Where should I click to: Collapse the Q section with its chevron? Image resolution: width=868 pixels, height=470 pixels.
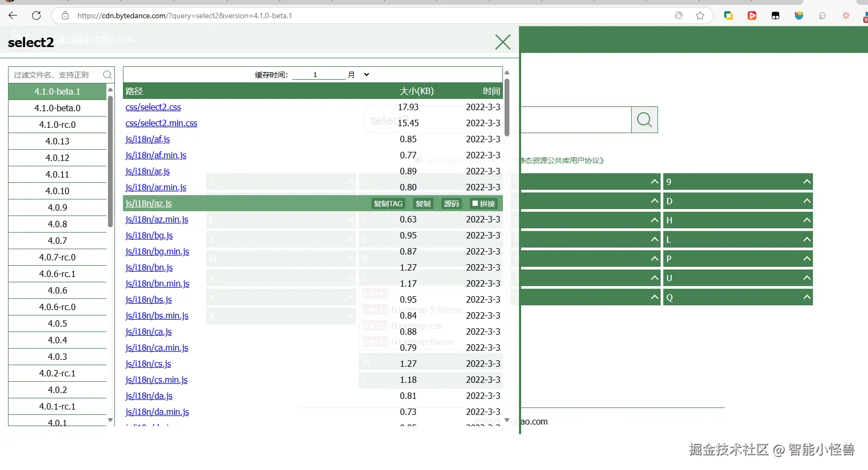tap(807, 297)
